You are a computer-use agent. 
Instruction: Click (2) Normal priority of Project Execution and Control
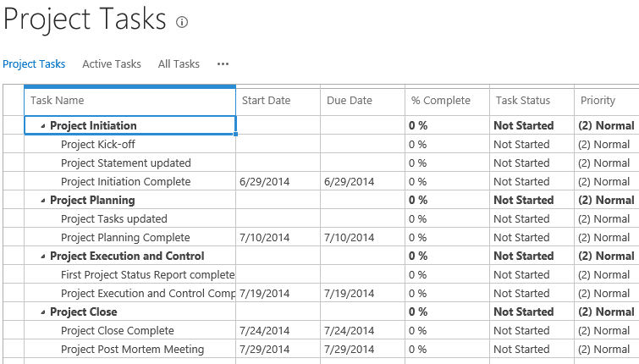click(x=607, y=256)
